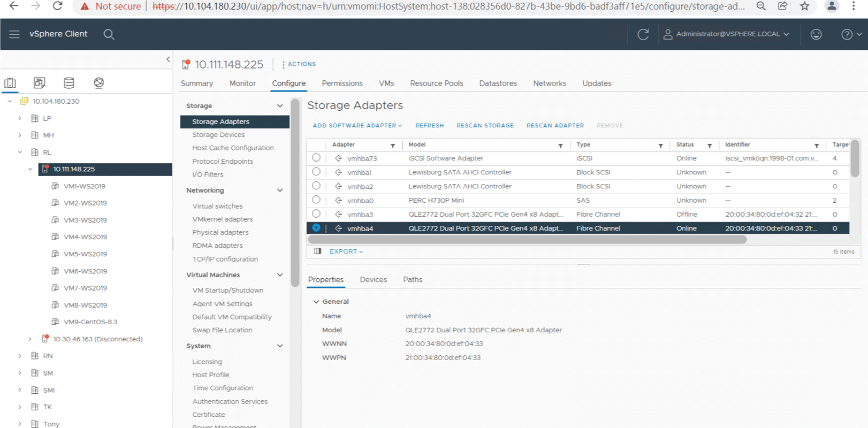Select the vmhba2 adapter radio button
This screenshot has height=428, width=868.
click(316, 186)
